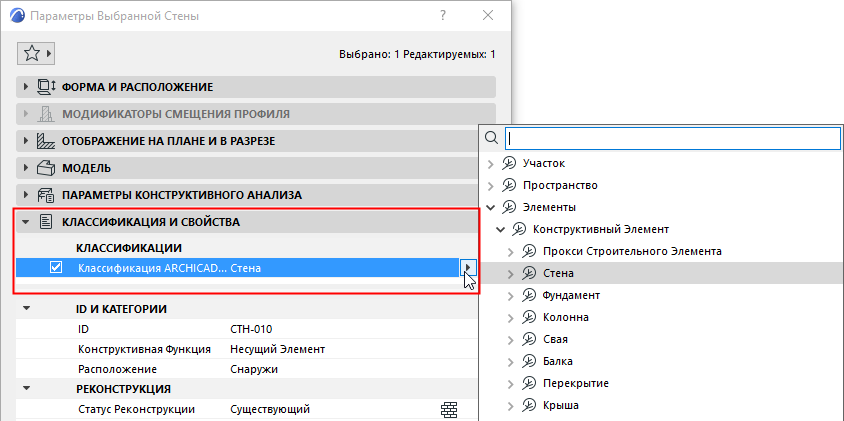Viewport: 844px width, 421px height.
Task: Uncheck Классификация ARCHICAD checkbox
Action: point(55,267)
